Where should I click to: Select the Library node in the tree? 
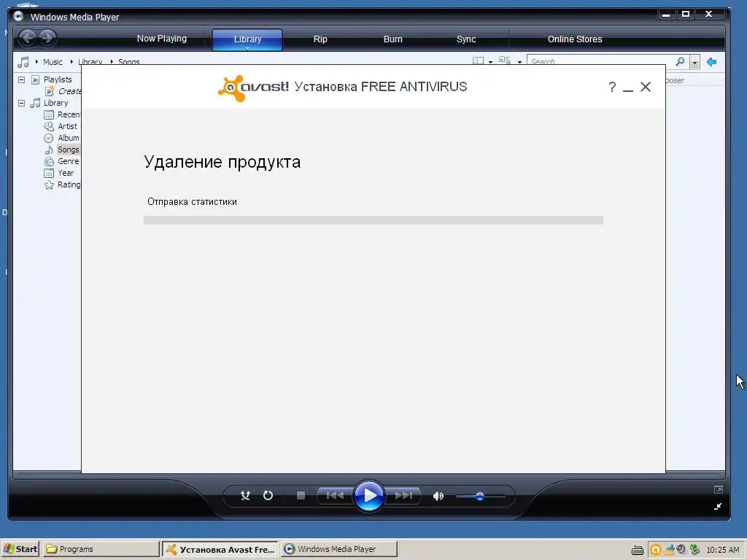[x=55, y=103]
